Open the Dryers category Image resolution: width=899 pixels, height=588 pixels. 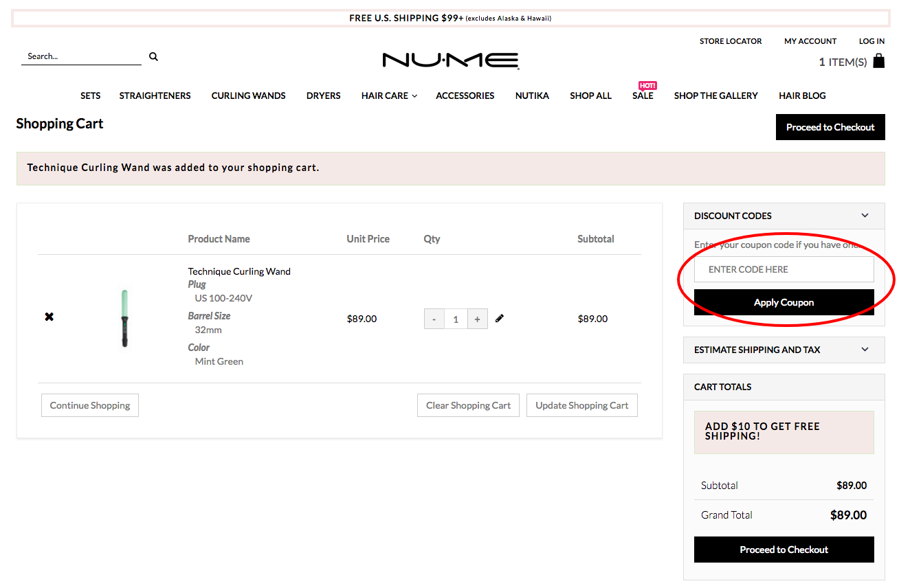pos(323,95)
